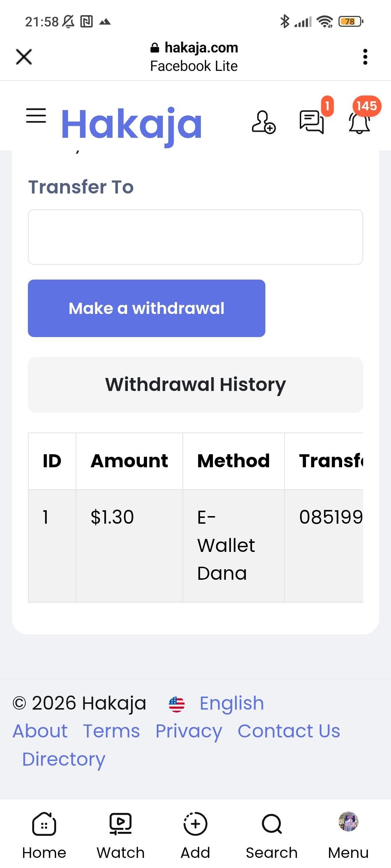
Task: Open the messages chat icon
Action: pyautogui.click(x=311, y=122)
